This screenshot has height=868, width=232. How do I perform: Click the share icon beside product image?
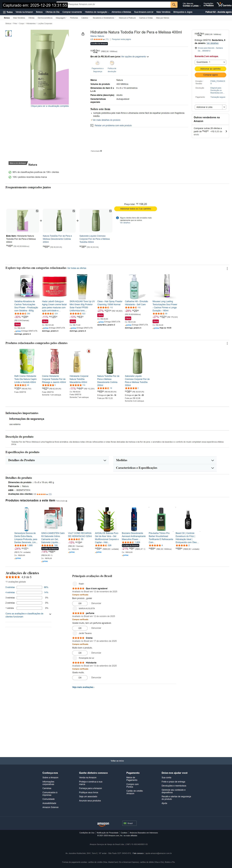[83, 34]
